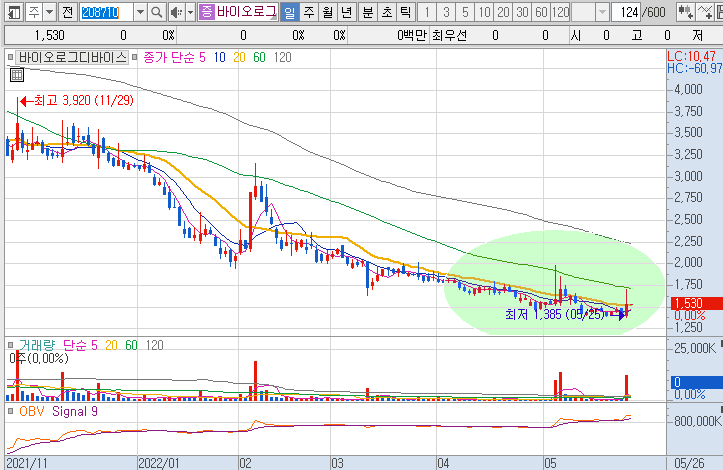Click the 1,530 current price value

tap(49, 36)
